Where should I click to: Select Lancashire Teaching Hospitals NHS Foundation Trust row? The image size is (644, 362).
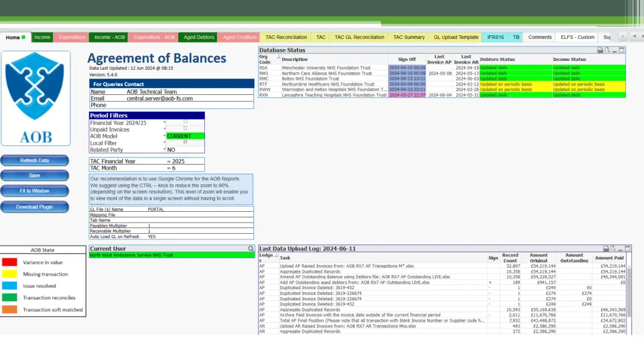pyautogui.click(x=442, y=95)
